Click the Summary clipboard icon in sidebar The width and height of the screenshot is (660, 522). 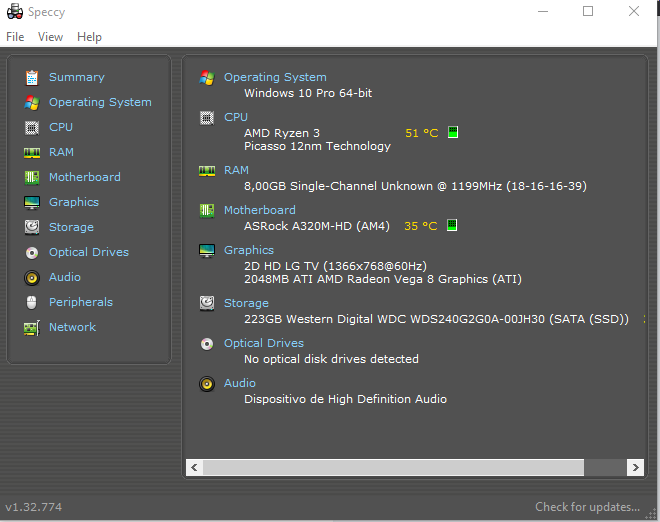coord(32,77)
